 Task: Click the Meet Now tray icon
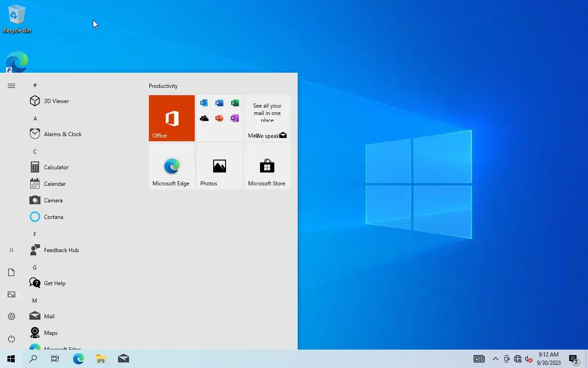tap(507, 359)
